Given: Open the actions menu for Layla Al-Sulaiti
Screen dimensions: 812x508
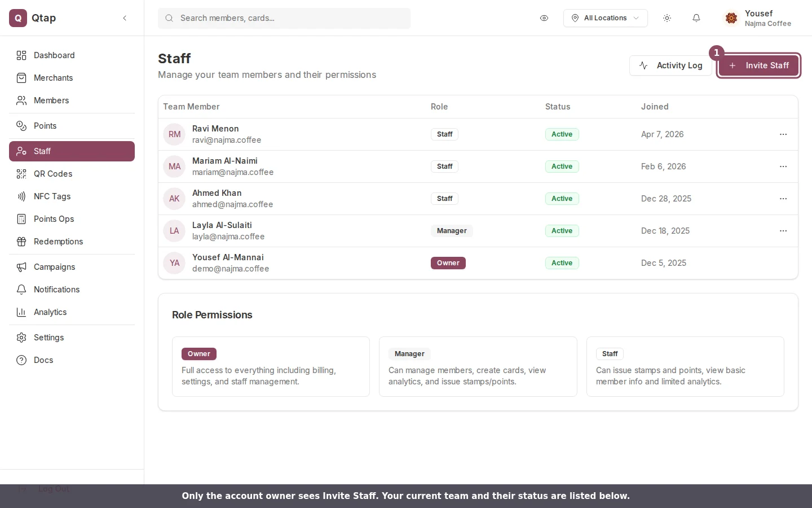Looking at the screenshot, I should [783, 231].
